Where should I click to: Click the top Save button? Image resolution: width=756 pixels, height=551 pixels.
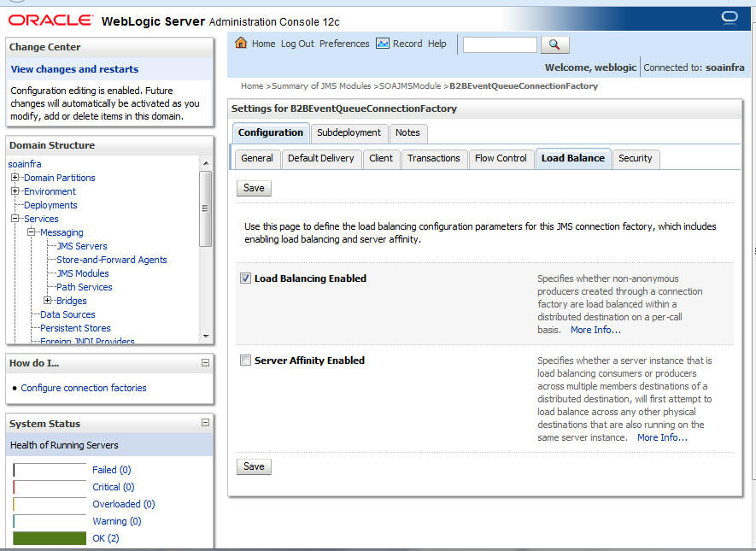point(254,188)
